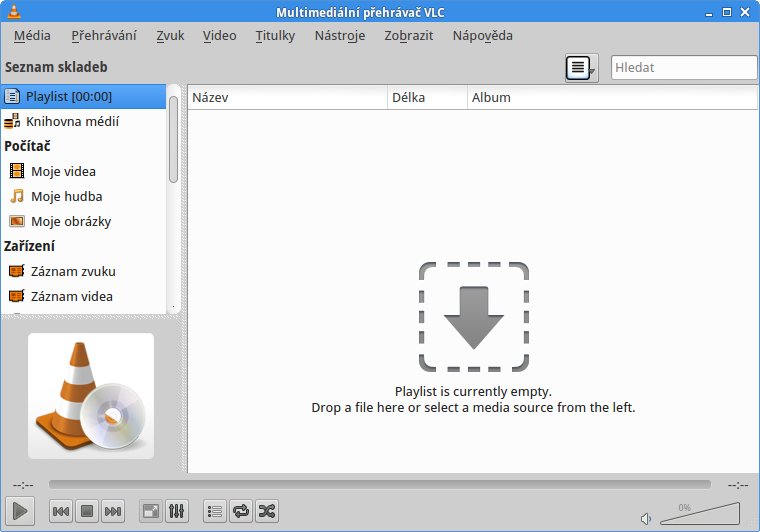
Task: Click the Moje videa film icon
Action: (17, 171)
